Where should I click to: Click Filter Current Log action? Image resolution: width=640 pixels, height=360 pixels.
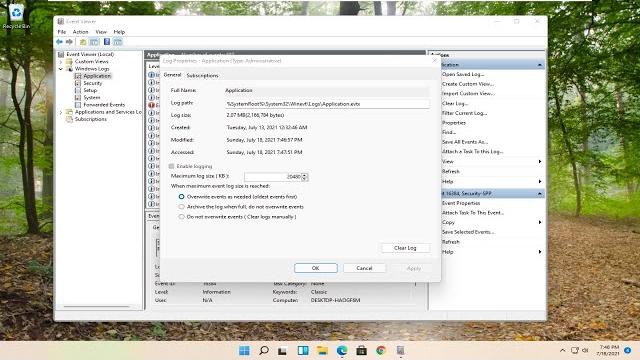tap(464, 113)
